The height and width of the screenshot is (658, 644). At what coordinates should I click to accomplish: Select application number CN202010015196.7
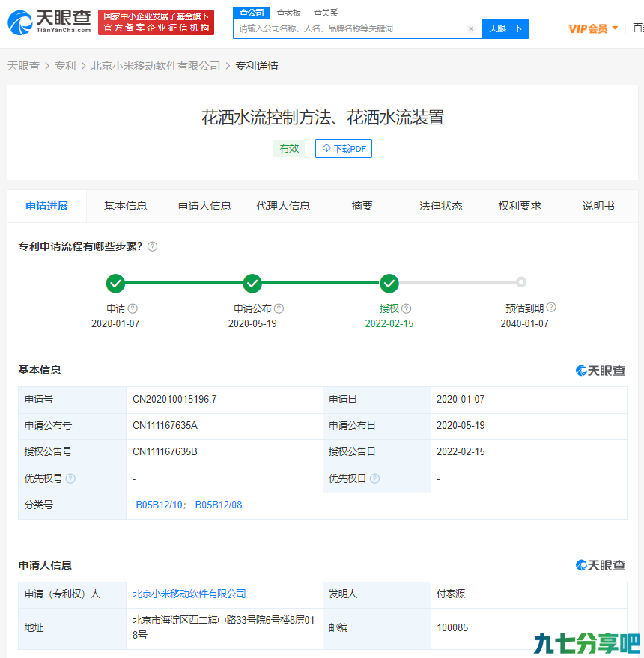point(174,399)
